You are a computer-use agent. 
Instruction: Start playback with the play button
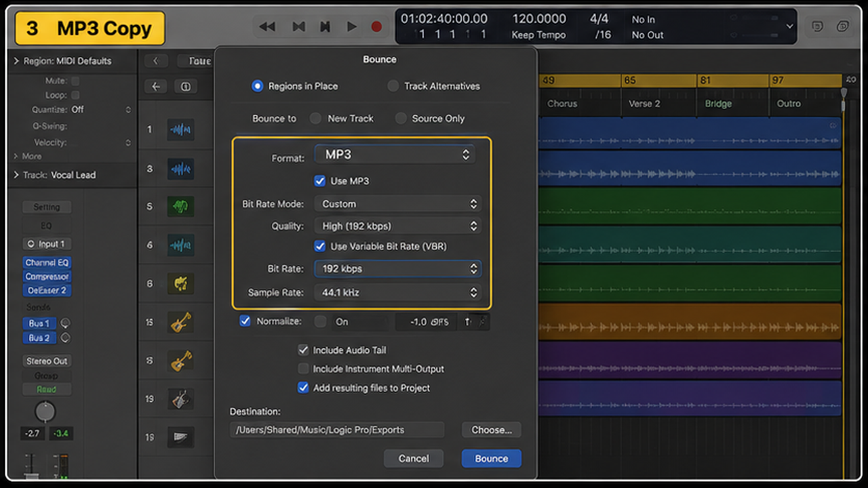point(351,26)
